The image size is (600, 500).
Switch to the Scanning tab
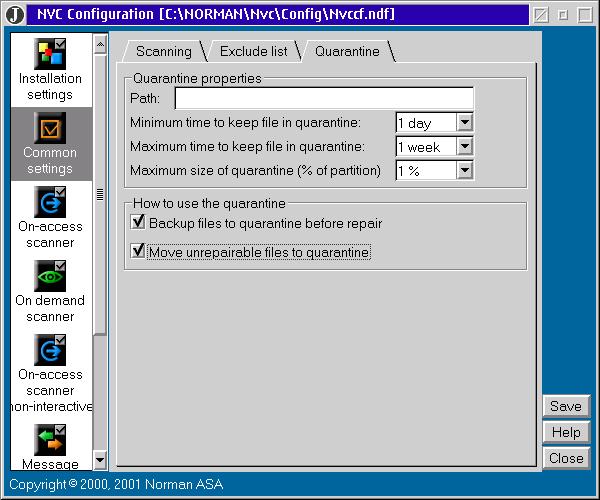tap(164, 51)
